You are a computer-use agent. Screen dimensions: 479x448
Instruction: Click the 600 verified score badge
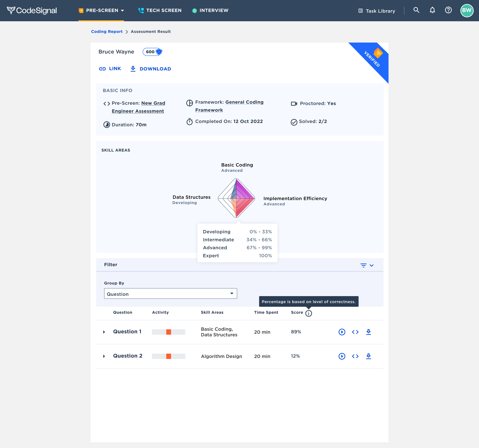(x=153, y=52)
